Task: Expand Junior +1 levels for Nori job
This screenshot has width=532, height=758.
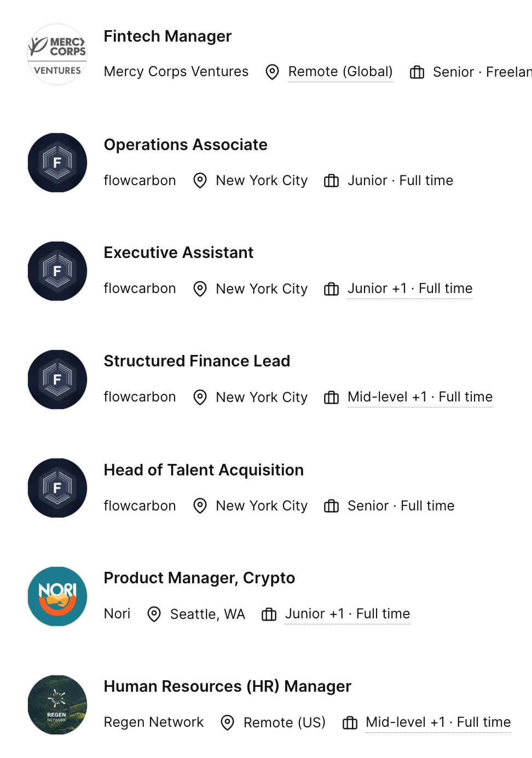Action: [315, 614]
